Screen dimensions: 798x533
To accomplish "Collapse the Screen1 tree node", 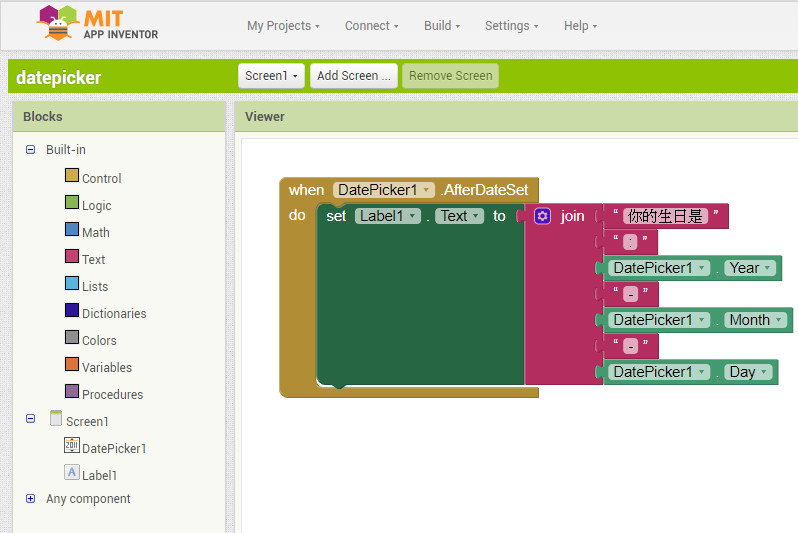I will pos(31,418).
